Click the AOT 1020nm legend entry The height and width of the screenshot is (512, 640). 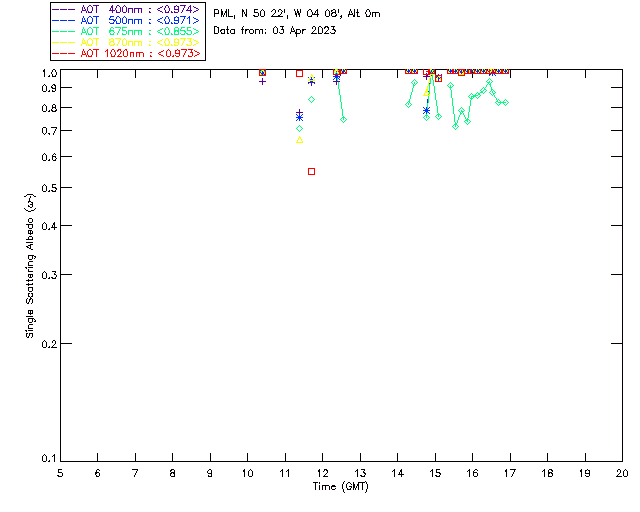click(126, 53)
